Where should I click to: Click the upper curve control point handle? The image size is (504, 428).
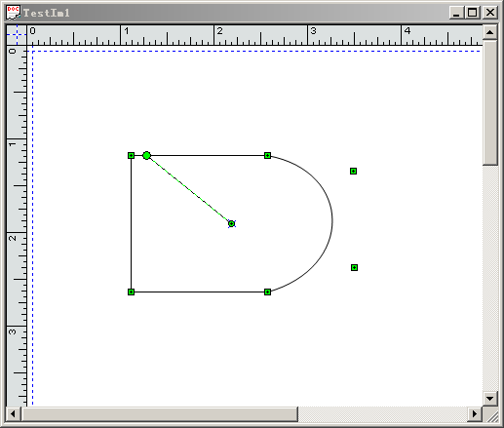353,171
